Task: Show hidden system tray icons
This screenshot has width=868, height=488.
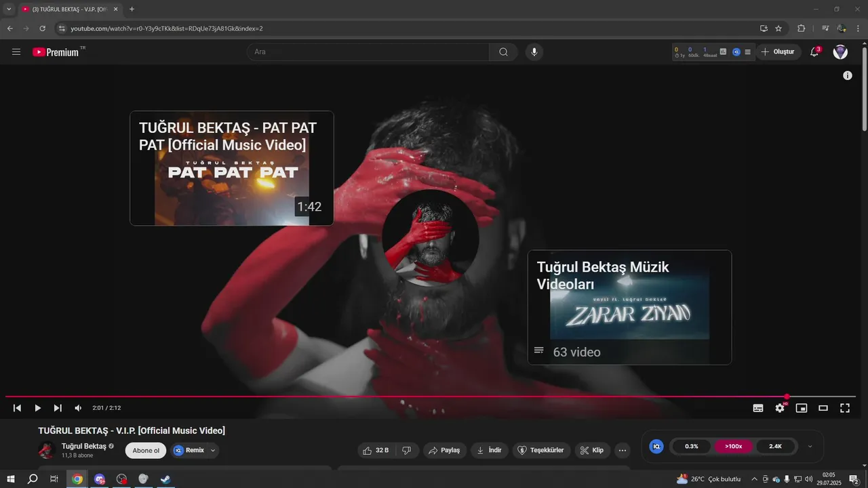Action: (x=753, y=479)
